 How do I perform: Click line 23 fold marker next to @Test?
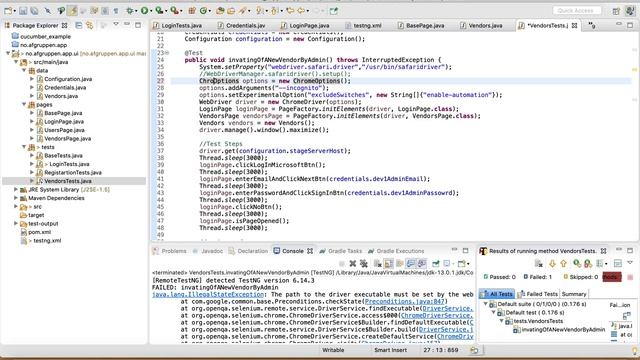[167, 53]
